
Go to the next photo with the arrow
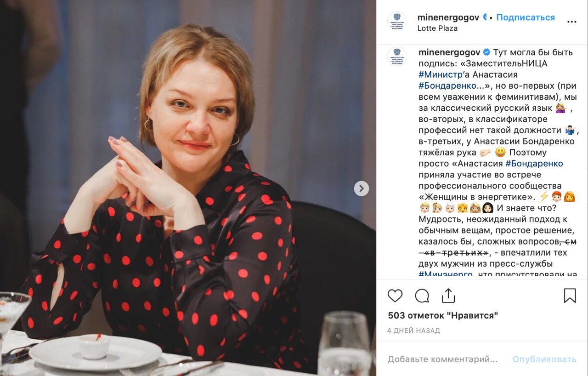[x=362, y=188]
